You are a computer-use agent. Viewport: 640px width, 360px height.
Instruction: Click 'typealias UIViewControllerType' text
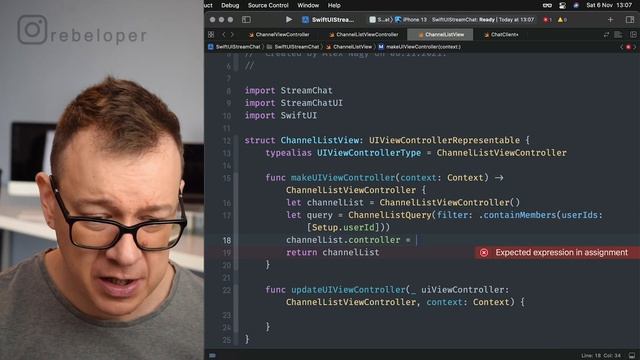pyautogui.click(x=343, y=153)
